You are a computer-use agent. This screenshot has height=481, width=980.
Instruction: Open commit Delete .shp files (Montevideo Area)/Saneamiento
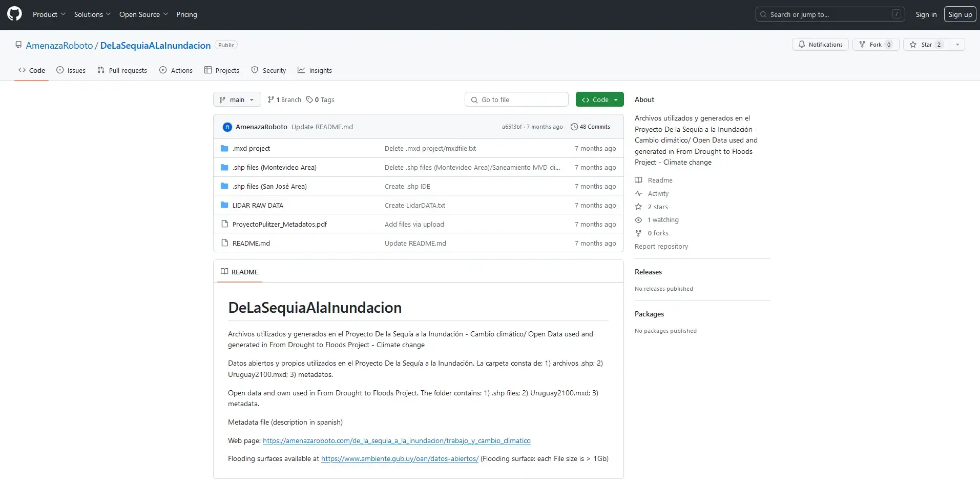click(x=472, y=167)
